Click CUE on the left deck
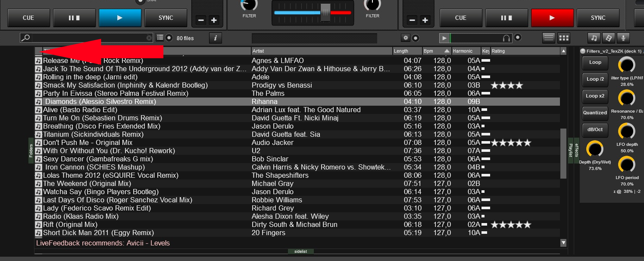 [28, 18]
